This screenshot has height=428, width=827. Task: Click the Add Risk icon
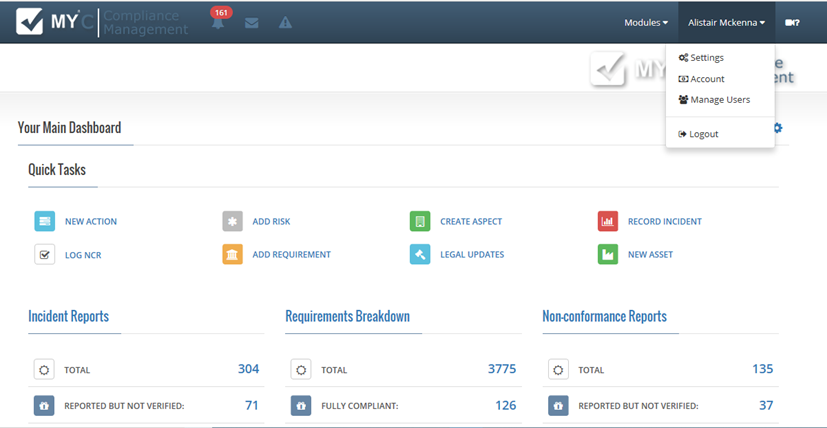pyautogui.click(x=232, y=221)
